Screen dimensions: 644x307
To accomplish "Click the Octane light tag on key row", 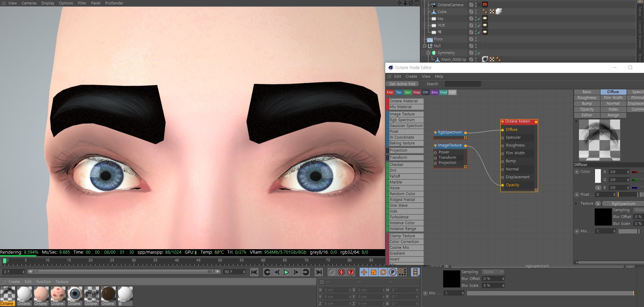I will (x=485, y=18).
